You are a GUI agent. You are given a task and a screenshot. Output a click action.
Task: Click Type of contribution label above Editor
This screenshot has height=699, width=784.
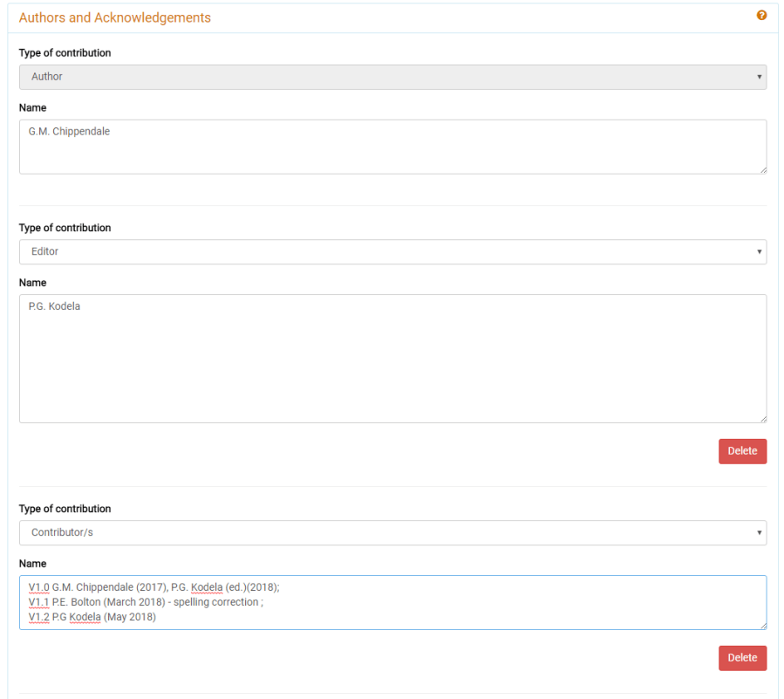[65, 229]
